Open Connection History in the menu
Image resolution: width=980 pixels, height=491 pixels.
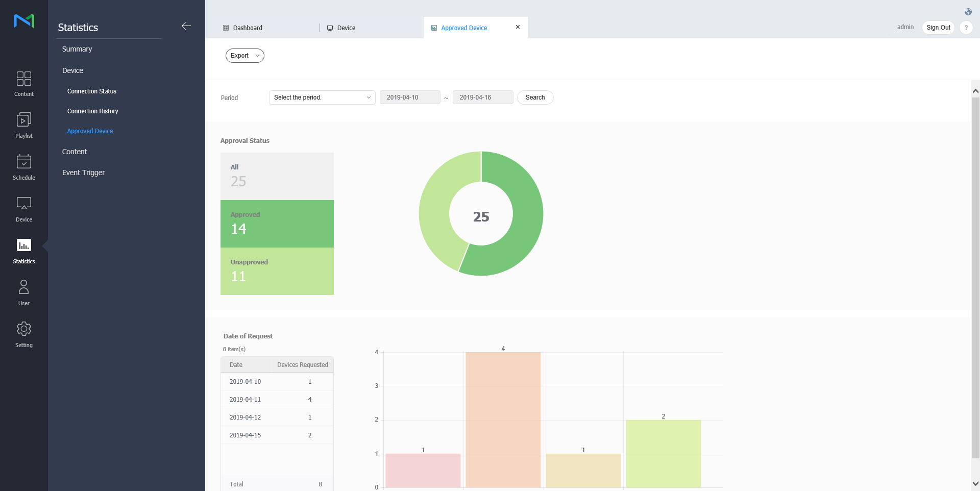pyautogui.click(x=93, y=111)
